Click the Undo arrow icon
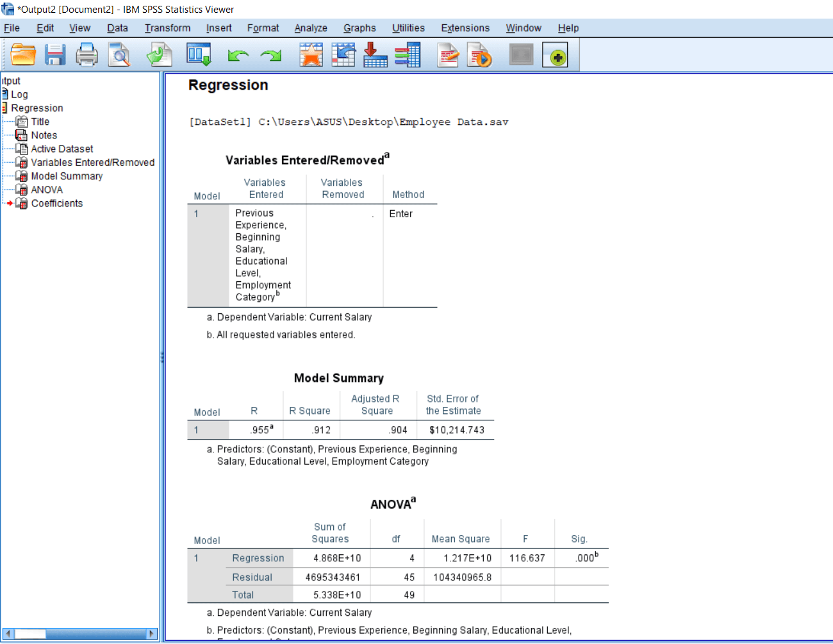This screenshot has width=833, height=644. point(238,56)
